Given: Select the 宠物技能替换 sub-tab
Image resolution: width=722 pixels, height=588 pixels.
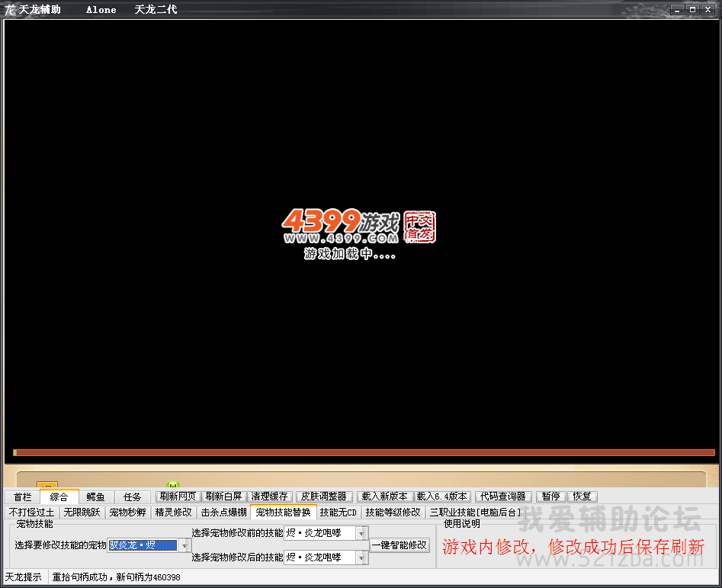Looking at the screenshot, I should 283,512.
